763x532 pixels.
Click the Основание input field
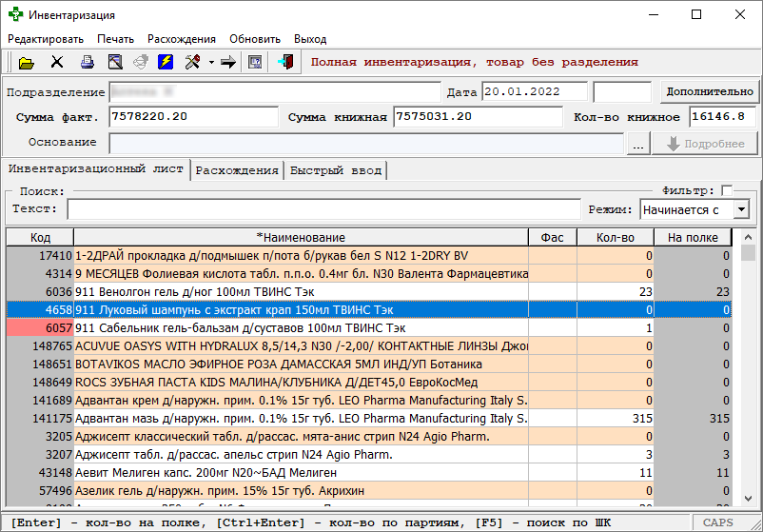(x=366, y=144)
